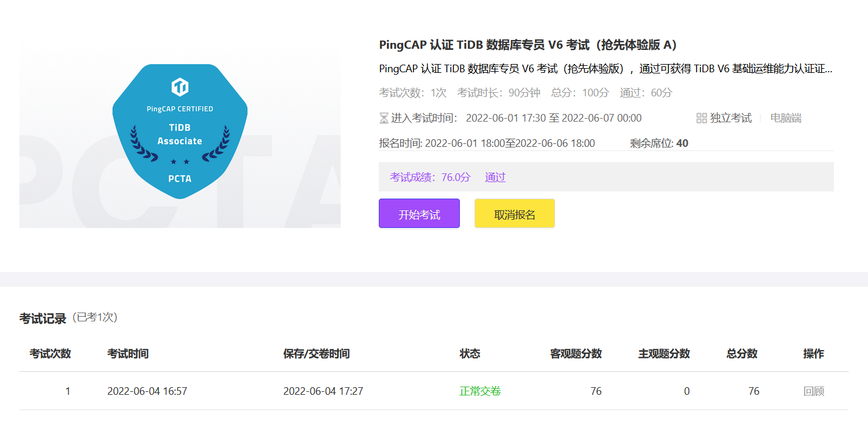
Task: Click the 76 under the 客观题分数 column
Action: pos(596,391)
